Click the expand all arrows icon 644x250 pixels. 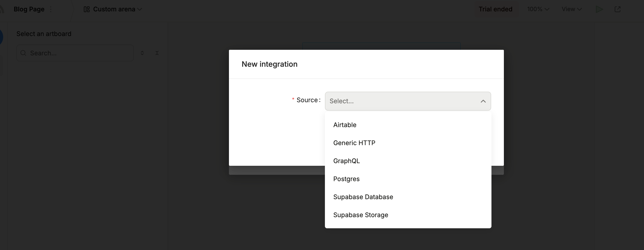[142, 53]
